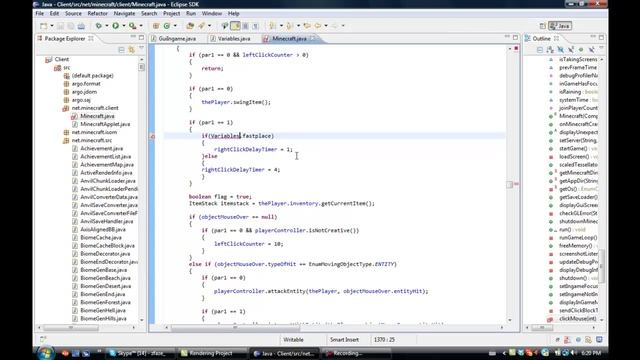640x360 pixels.
Task: Open the Search dropdown arrow in toolbar
Action: 209,26
